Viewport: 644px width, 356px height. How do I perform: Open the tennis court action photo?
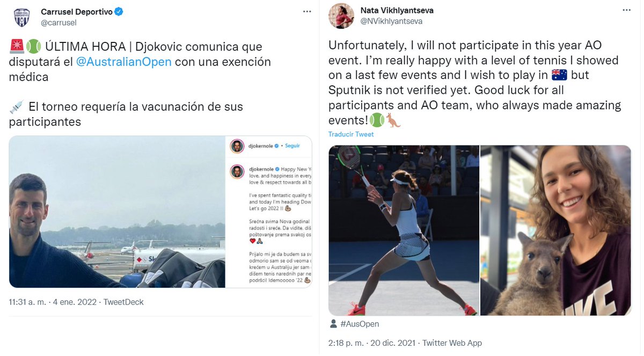tap(404, 230)
